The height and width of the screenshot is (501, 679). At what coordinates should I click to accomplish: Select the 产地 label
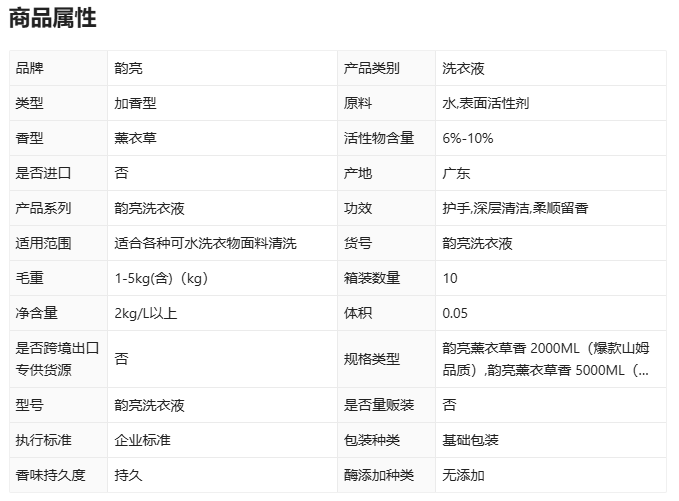358,173
